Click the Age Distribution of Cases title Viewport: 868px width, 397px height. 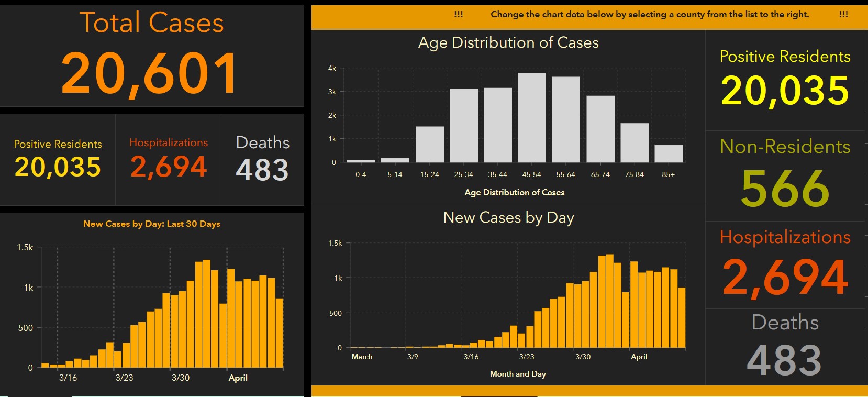pos(508,42)
